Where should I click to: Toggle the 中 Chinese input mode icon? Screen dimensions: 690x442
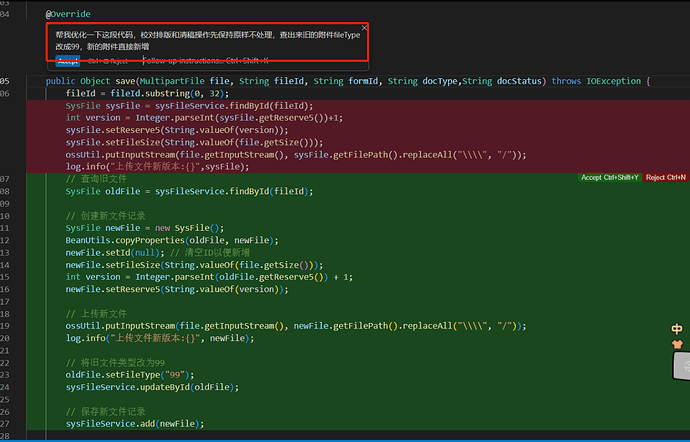point(677,329)
